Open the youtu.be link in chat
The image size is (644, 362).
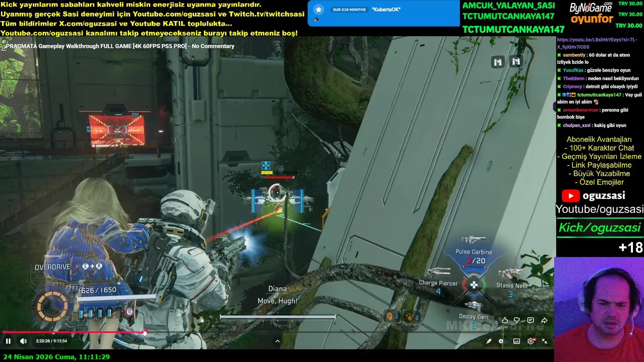pos(597,43)
